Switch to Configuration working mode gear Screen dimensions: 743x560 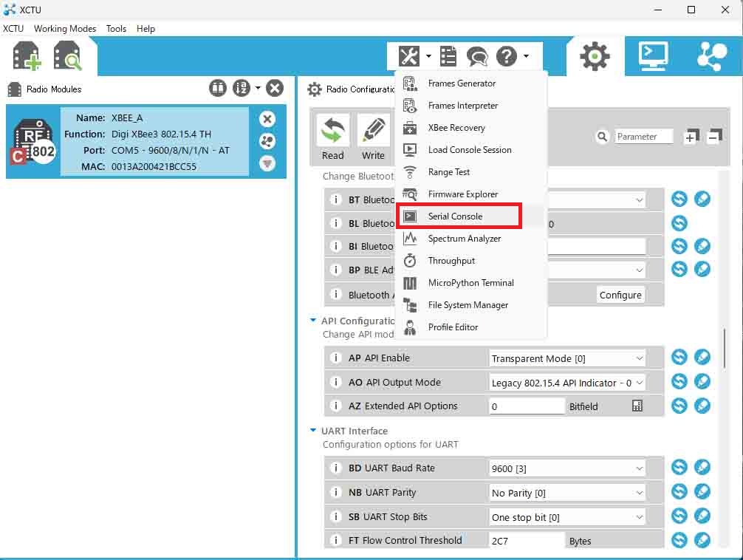click(x=595, y=56)
